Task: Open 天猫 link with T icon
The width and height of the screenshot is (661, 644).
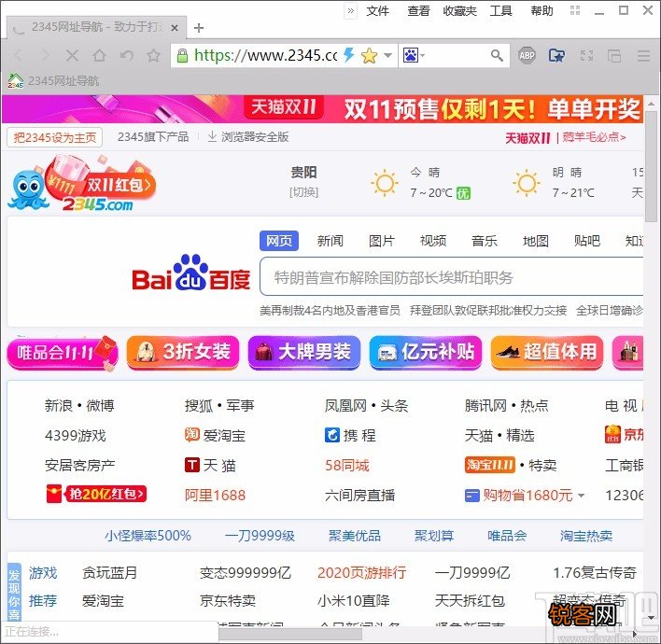Action: pyautogui.click(x=210, y=466)
